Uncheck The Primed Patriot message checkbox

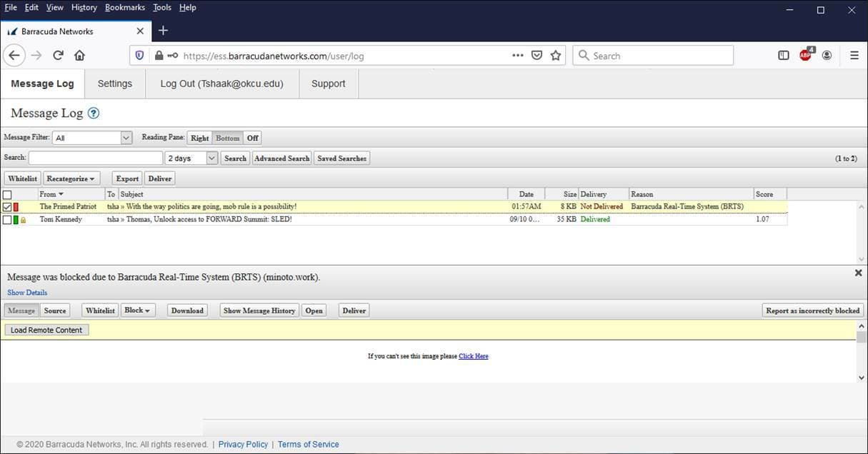7,207
